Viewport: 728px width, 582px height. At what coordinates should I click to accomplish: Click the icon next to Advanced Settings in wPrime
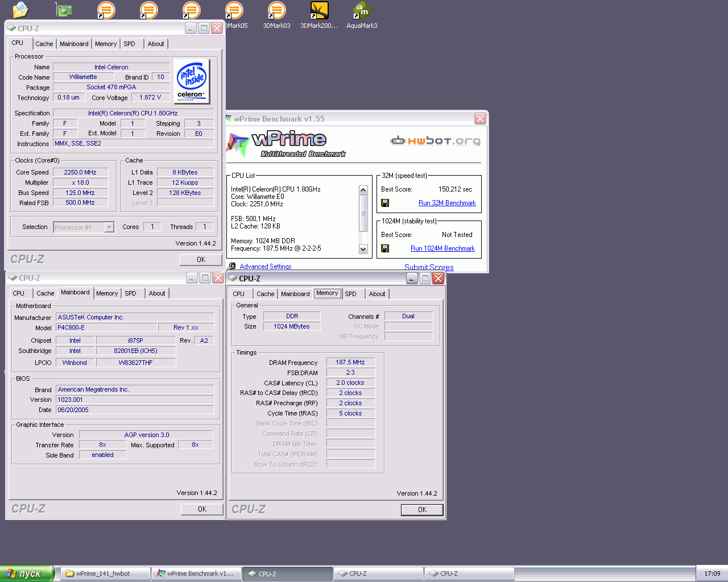[232, 266]
